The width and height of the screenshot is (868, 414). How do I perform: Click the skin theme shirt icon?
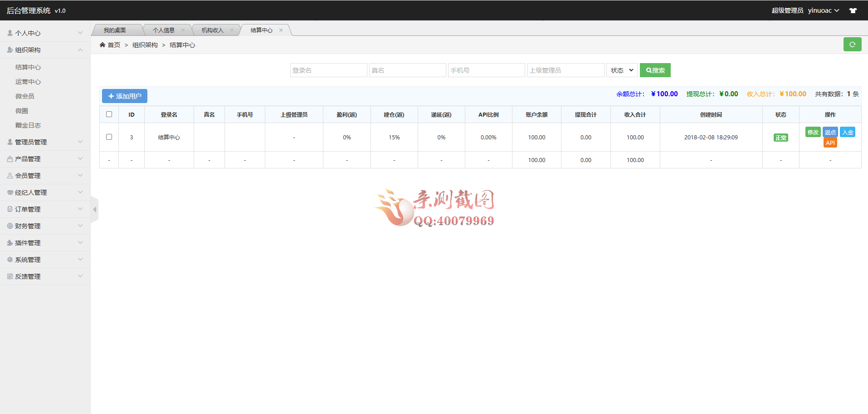(x=853, y=10)
